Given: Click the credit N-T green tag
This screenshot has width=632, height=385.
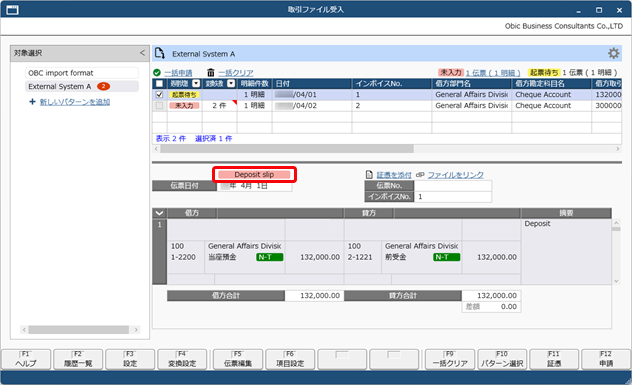Looking at the screenshot, I should coord(446,257).
